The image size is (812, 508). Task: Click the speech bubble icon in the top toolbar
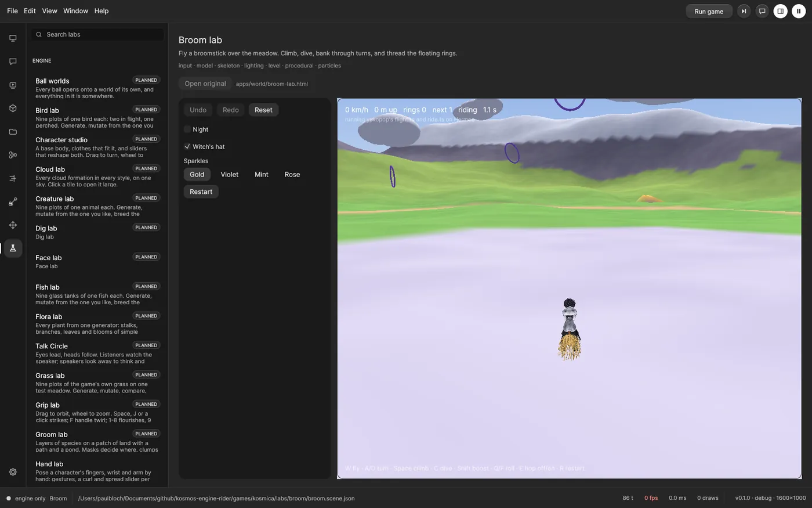click(762, 11)
